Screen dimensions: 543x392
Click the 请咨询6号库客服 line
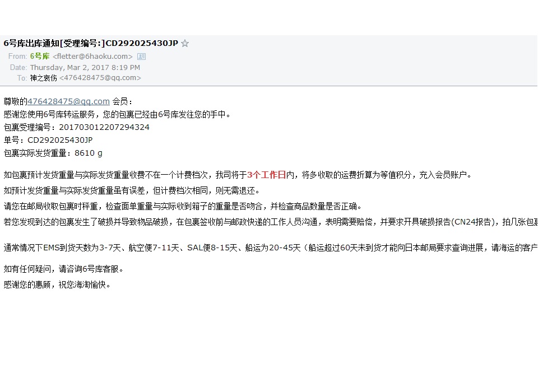click(63, 269)
